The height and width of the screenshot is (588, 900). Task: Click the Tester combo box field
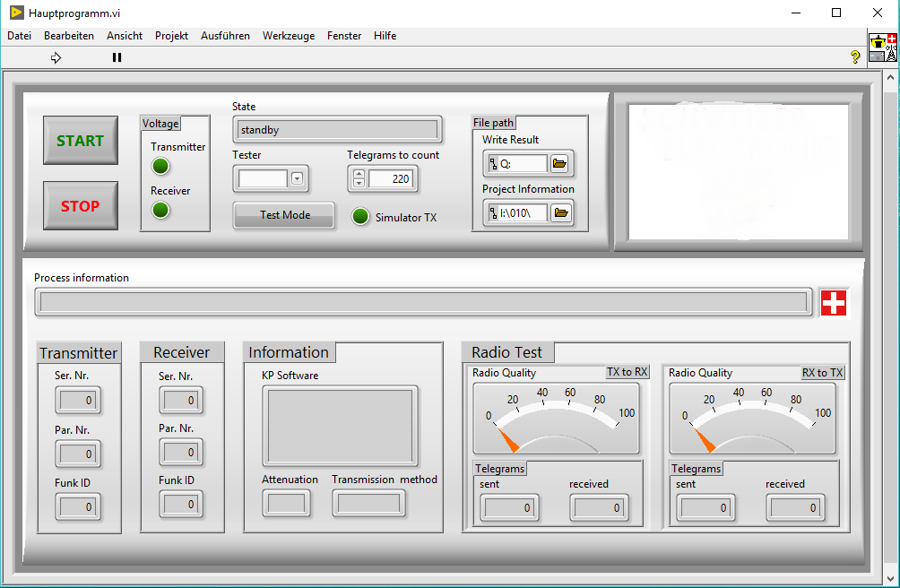[x=263, y=178]
